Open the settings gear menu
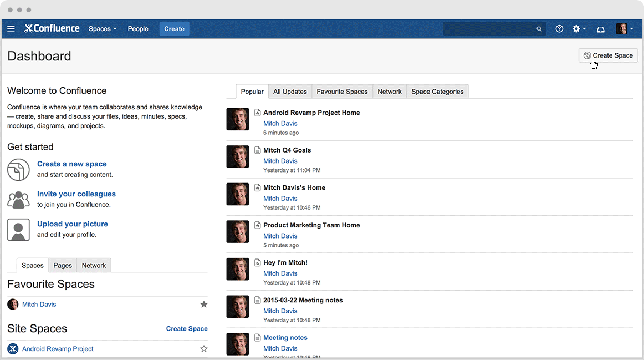This screenshot has height=360, width=644. tap(579, 29)
